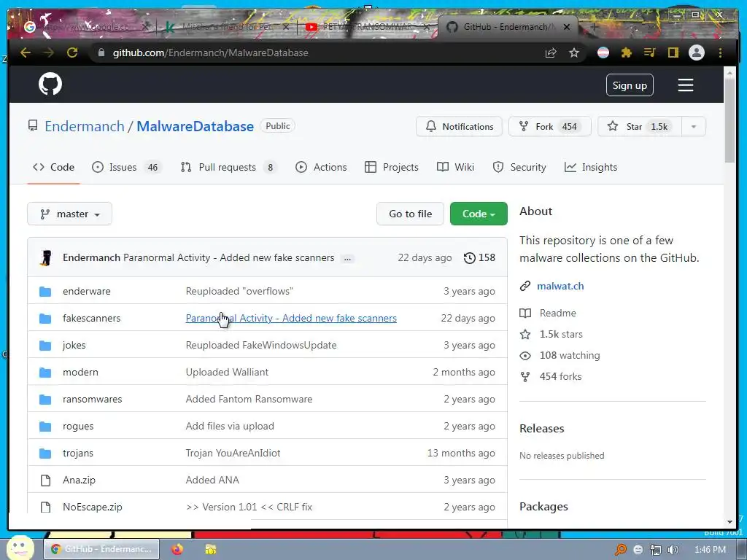The height and width of the screenshot is (560, 747).
Task: Open the Packages heading link
Action: [x=543, y=507]
